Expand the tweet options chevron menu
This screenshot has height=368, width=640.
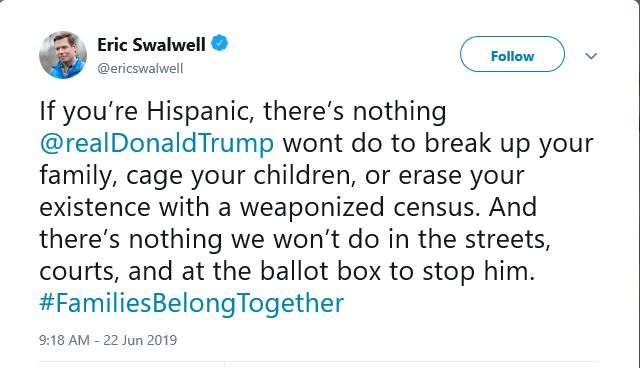click(591, 55)
